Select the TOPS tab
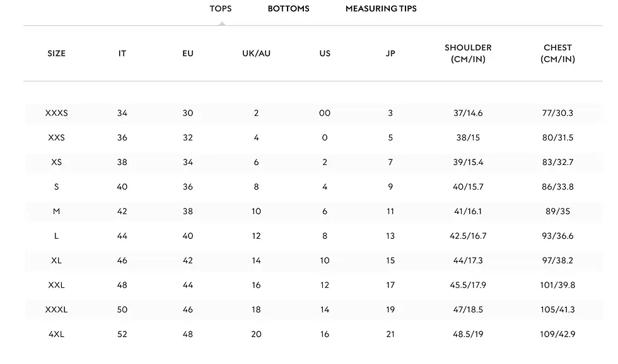Image resolution: width=618 pixels, height=364 pixels. pos(221,9)
